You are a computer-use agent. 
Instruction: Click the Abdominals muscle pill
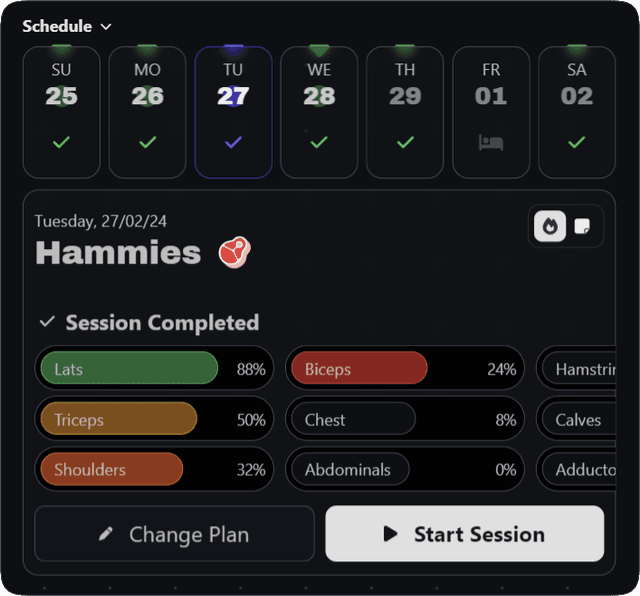(404, 469)
